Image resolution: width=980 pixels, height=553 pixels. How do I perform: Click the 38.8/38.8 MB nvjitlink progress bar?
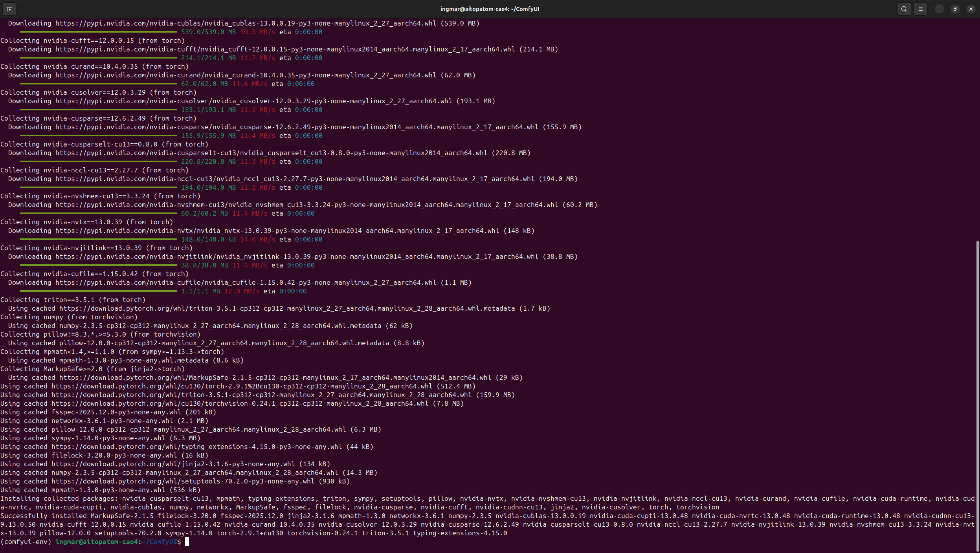98,265
